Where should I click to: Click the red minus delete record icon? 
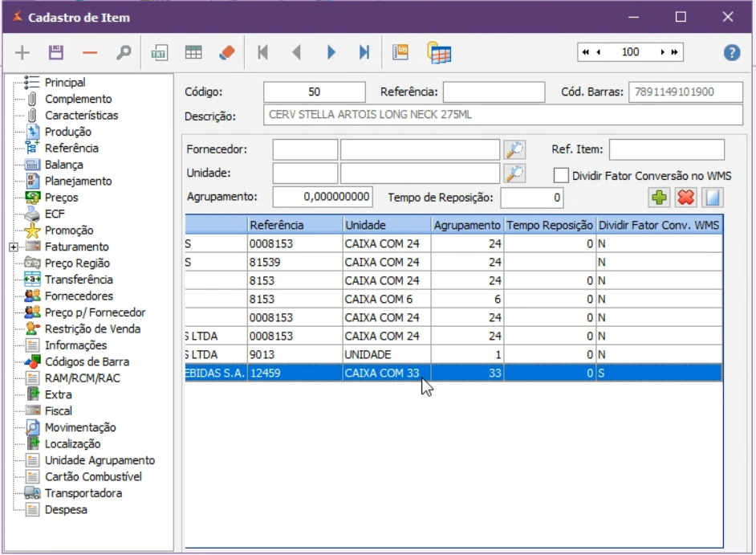pyautogui.click(x=89, y=53)
